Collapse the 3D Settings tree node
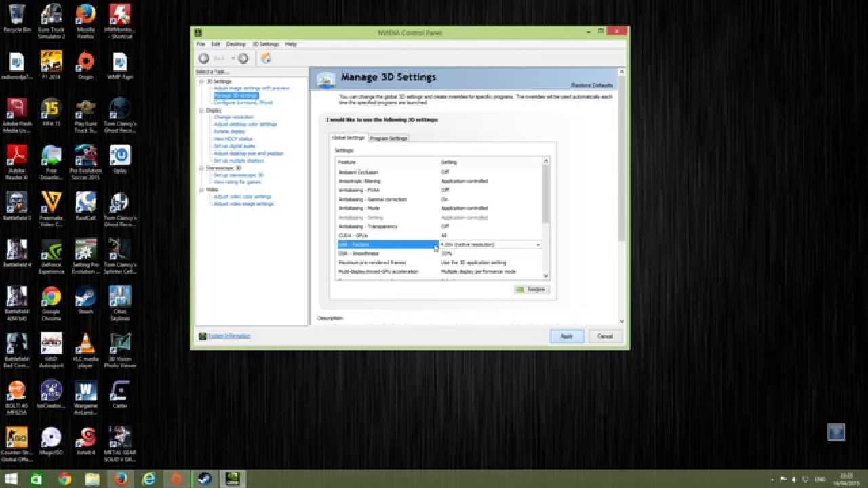 click(201, 81)
